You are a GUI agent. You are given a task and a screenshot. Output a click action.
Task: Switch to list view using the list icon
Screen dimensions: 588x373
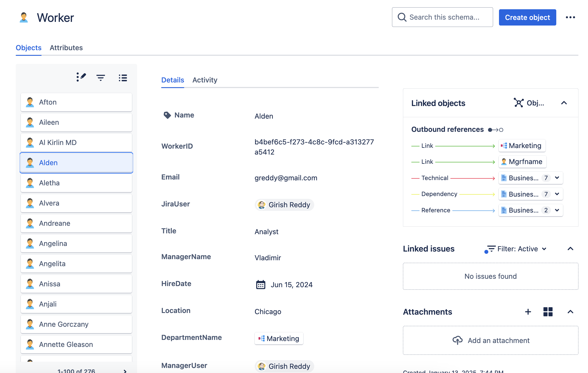click(x=123, y=77)
